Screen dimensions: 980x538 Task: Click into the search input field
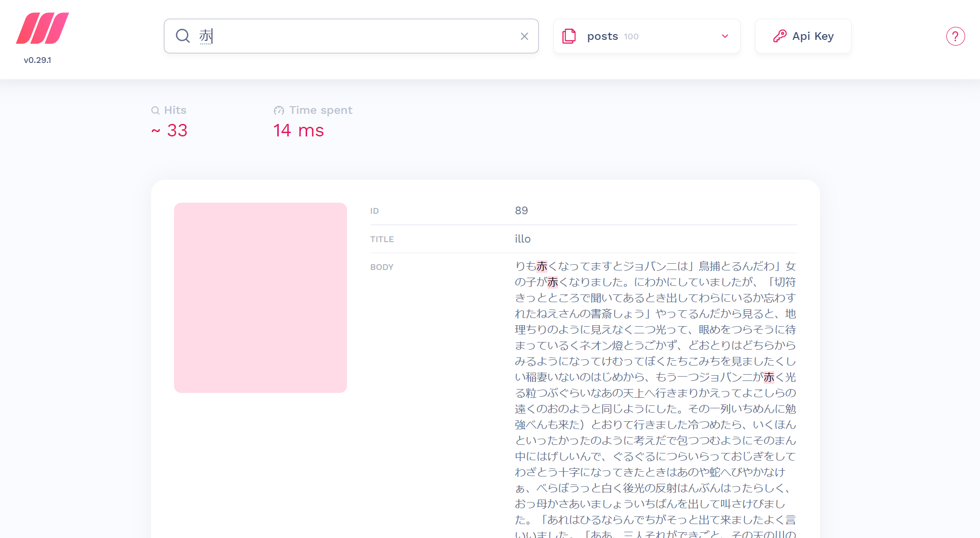[x=351, y=36]
